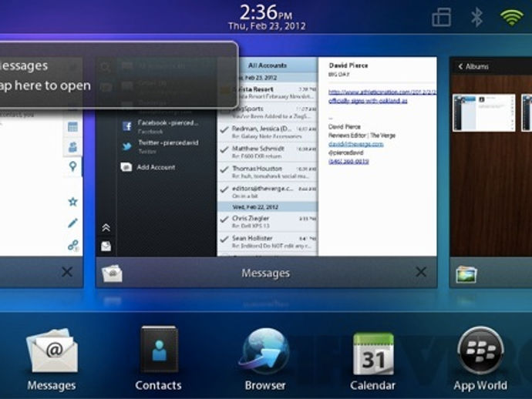
Task: Open the Vista Resort message
Action: pyautogui.click(x=268, y=92)
